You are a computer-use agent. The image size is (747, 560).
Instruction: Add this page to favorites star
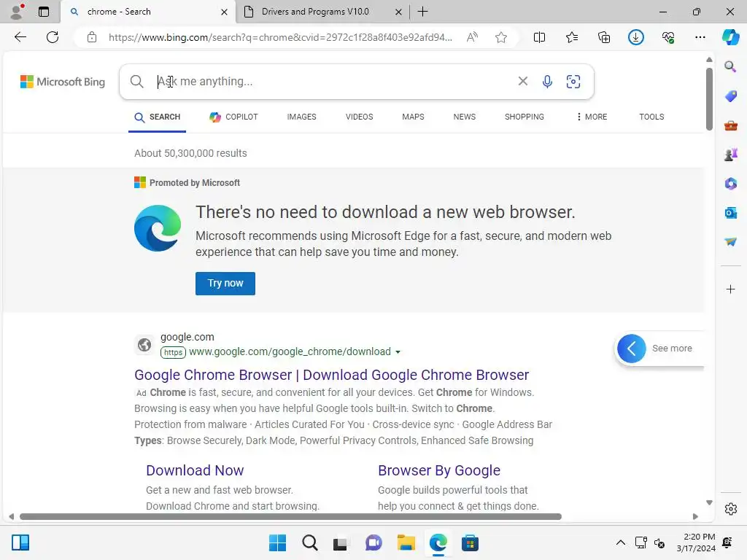click(500, 37)
